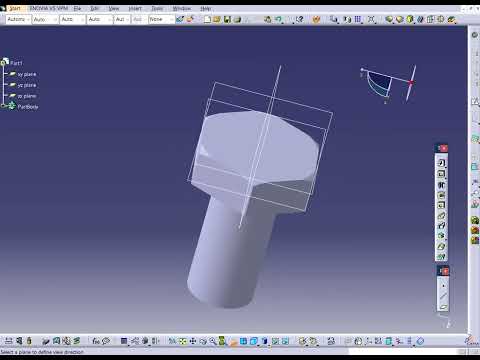
Task: Click the What's This help icon
Action: [x=299, y=19]
